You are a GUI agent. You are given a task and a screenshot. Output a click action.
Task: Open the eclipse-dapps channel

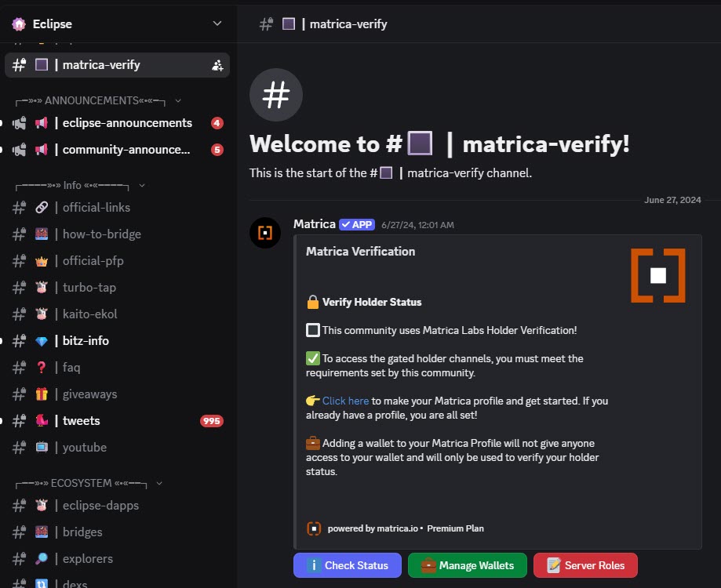(117, 506)
